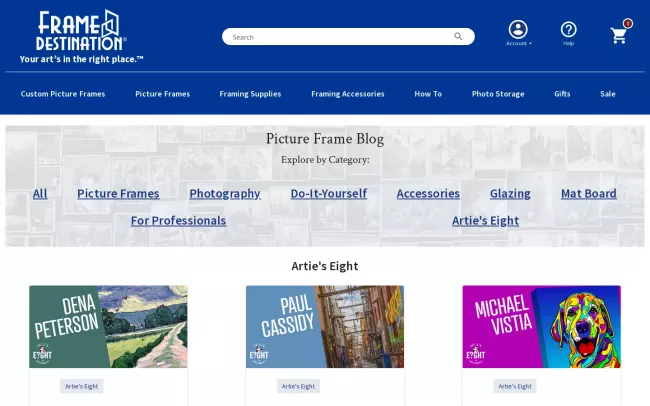Open the Sale menu
650x406 pixels.
(608, 94)
